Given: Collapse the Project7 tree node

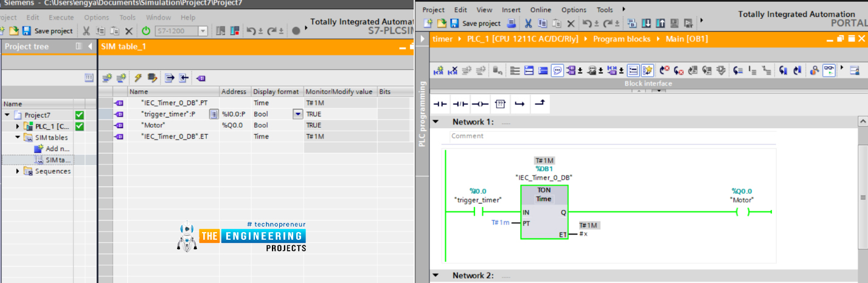Looking at the screenshot, I should (7, 115).
